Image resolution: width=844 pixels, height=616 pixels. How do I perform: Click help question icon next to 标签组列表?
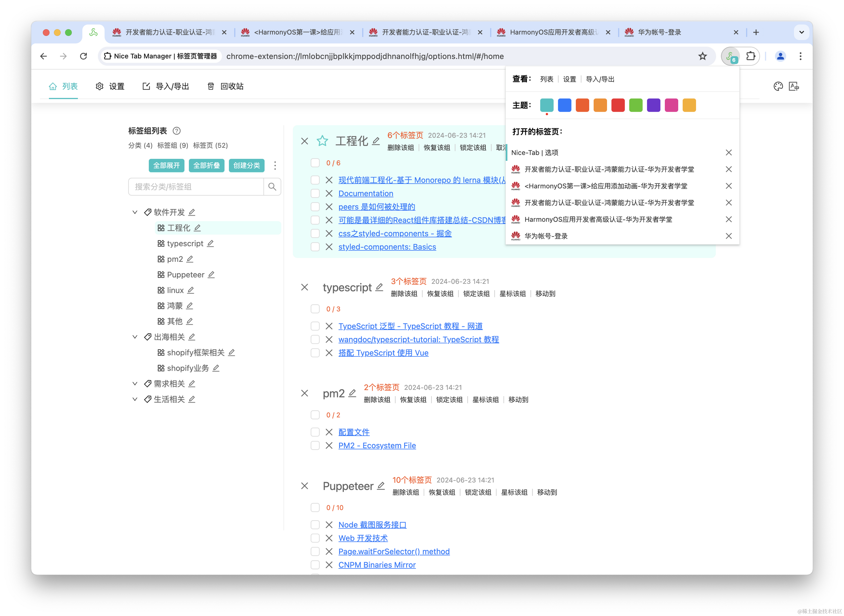point(177,131)
